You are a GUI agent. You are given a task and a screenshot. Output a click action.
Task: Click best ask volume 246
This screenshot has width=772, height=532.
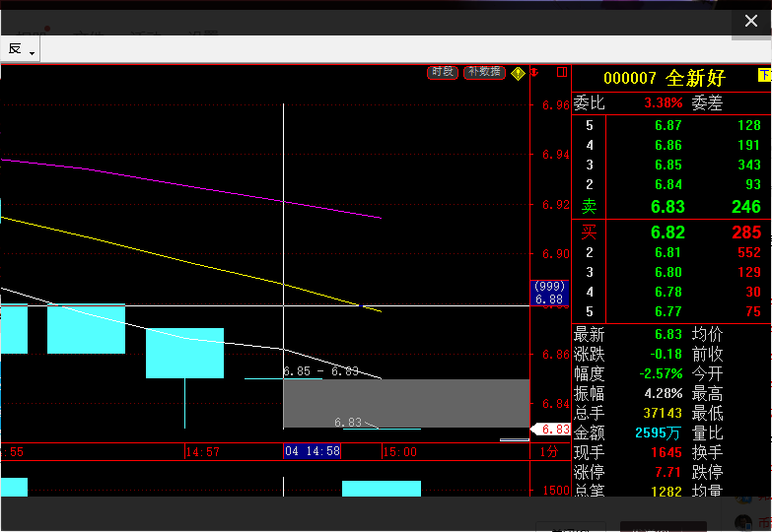point(746,207)
